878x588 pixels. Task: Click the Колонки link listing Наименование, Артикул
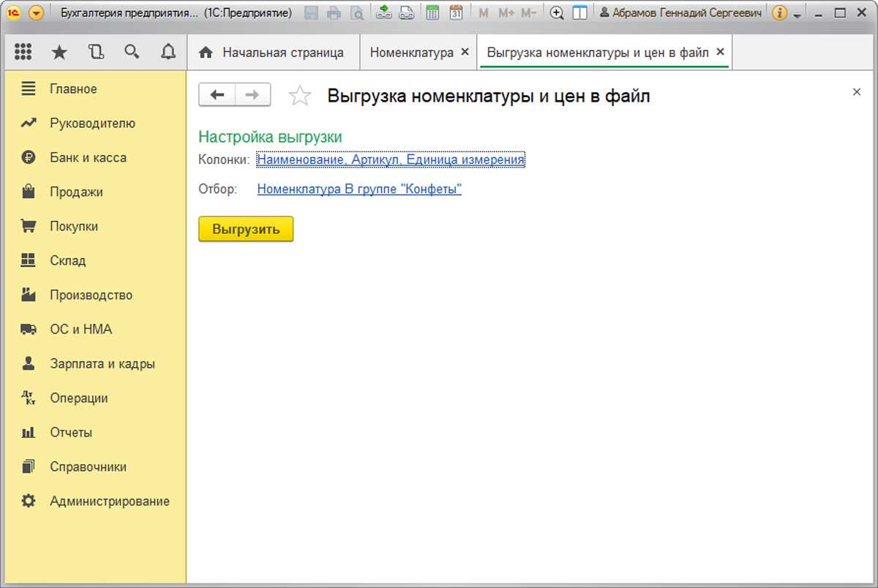click(x=390, y=159)
